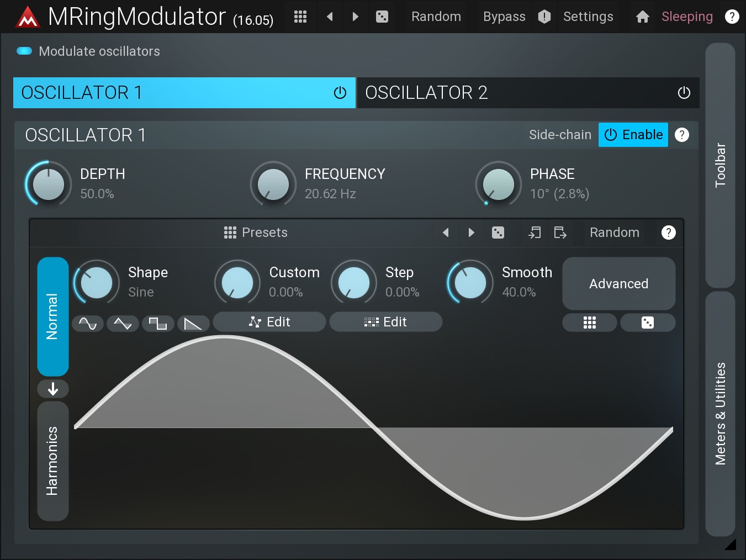Click the Step sequencer Edit button
746x560 pixels.
pos(386,322)
